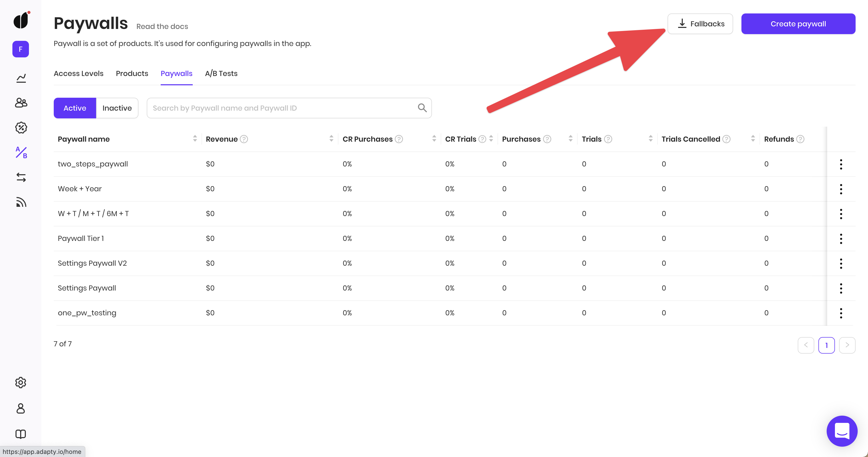Toggle to Inactive paywalls view
The height and width of the screenshot is (457, 868).
point(117,108)
